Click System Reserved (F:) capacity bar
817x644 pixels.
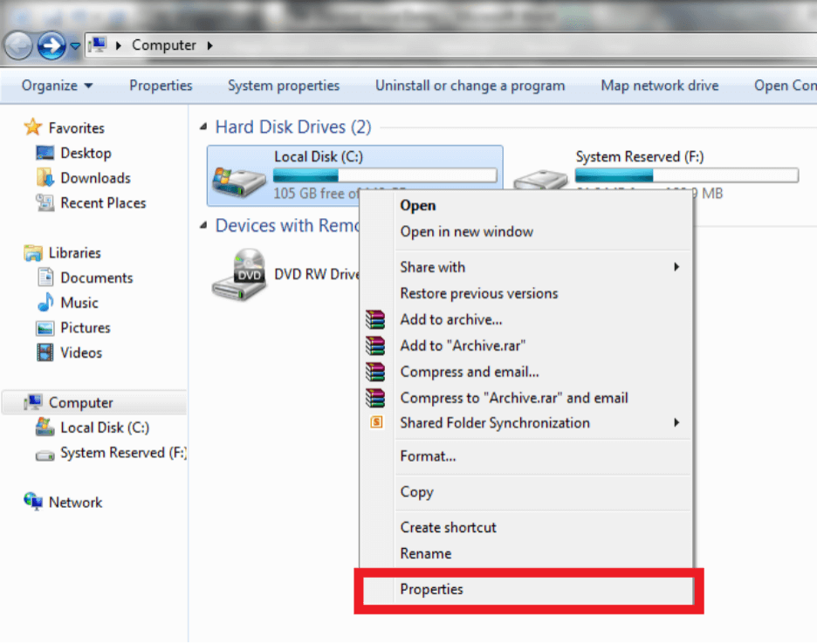coord(686,175)
